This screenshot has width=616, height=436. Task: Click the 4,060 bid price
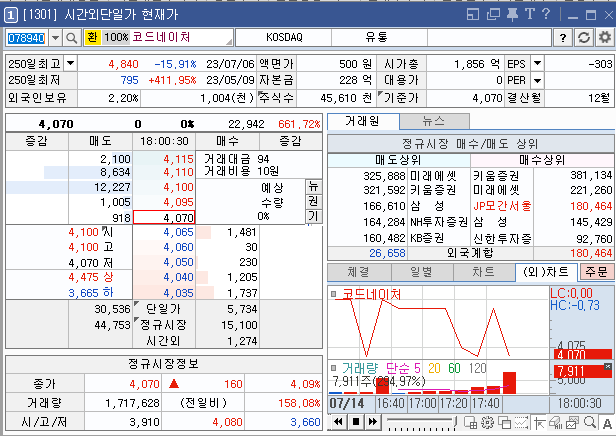178,247
